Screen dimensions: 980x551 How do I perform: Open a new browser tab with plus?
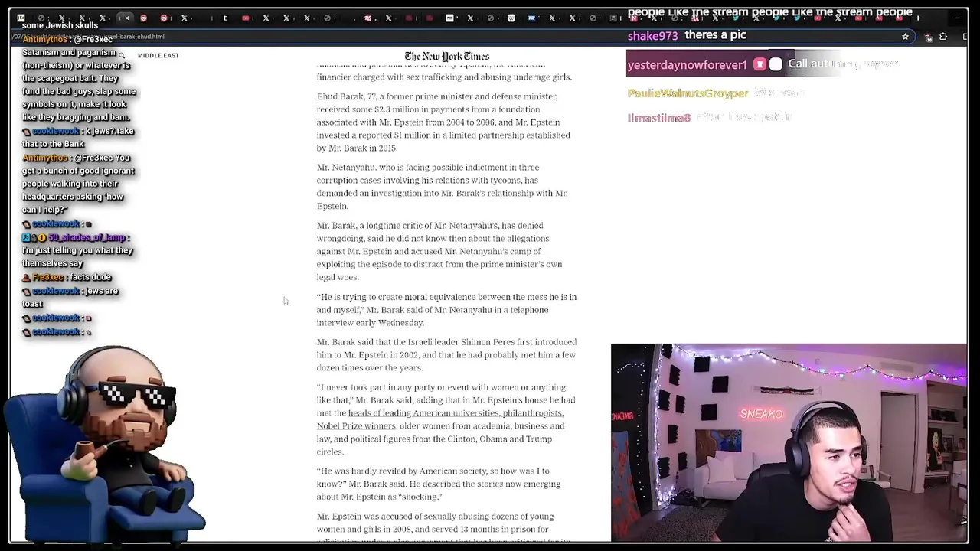tap(918, 18)
